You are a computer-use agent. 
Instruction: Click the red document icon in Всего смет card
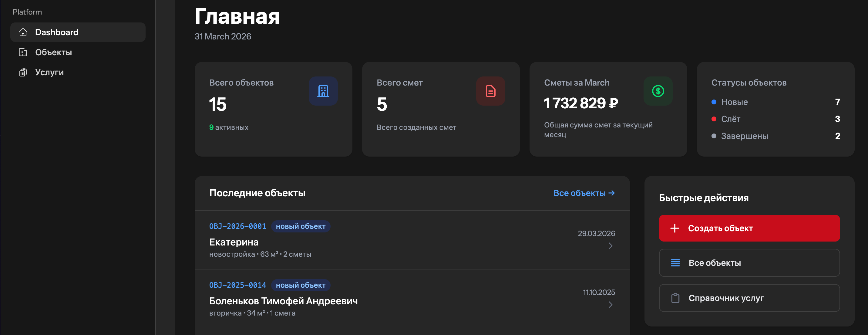click(490, 91)
